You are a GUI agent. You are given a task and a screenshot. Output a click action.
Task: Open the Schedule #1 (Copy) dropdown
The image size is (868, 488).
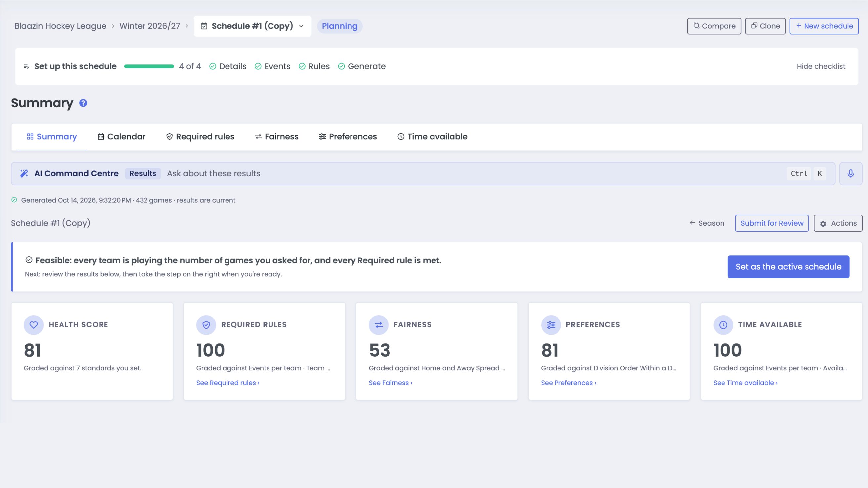[252, 26]
